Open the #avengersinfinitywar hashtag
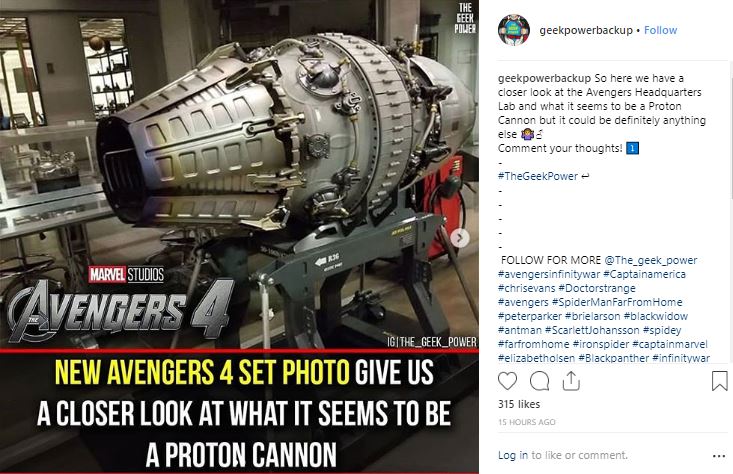 tap(549, 274)
